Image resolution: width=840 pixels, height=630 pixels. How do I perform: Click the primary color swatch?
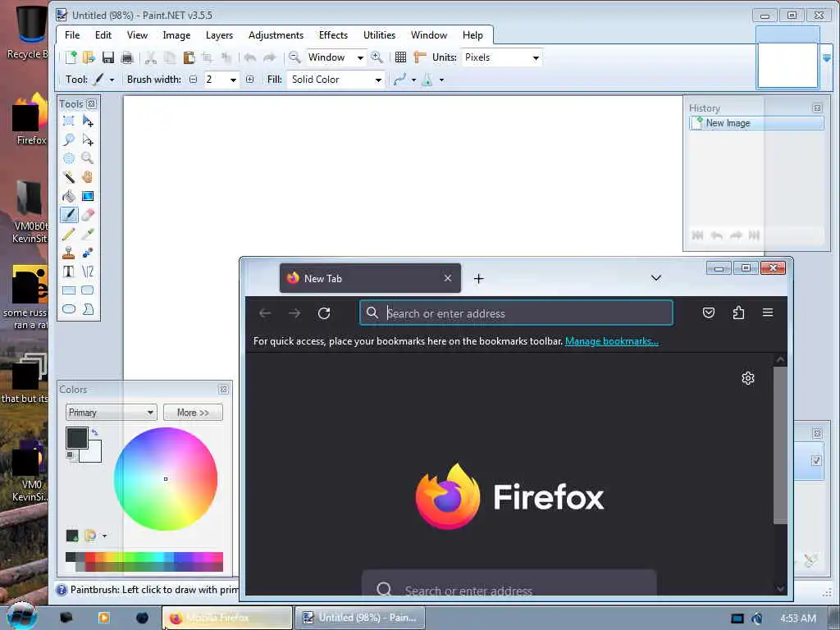(x=76, y=438)
